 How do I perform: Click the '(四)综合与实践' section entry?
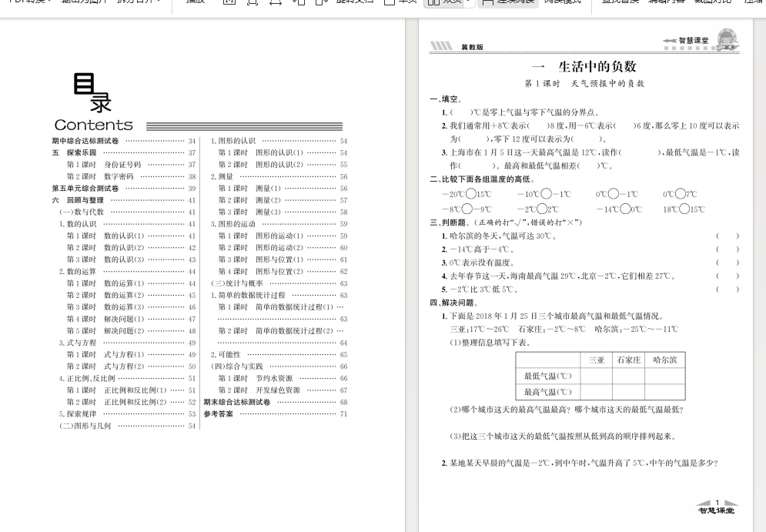[x=279, y=366]
